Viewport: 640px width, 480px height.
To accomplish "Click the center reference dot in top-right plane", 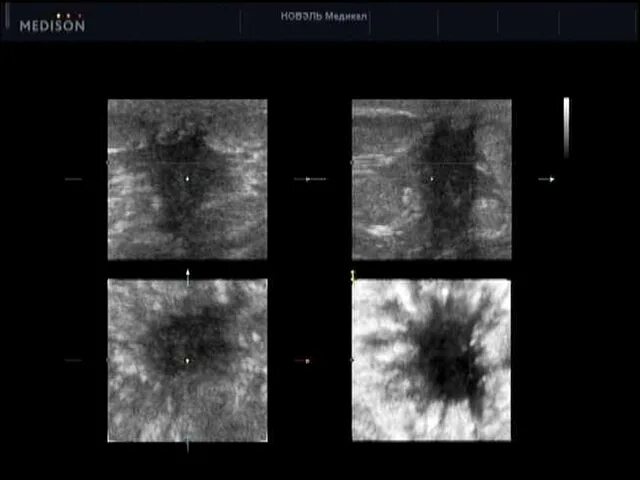I will click(432, 179).
